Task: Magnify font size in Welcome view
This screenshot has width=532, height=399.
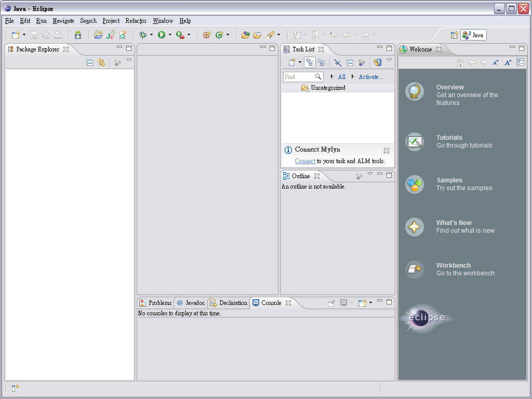Action: pyautogui.click(x=508, y=63)
